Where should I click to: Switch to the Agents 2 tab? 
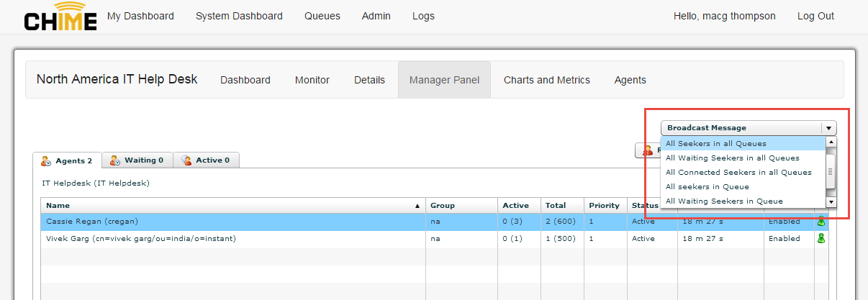pos(67,160)
